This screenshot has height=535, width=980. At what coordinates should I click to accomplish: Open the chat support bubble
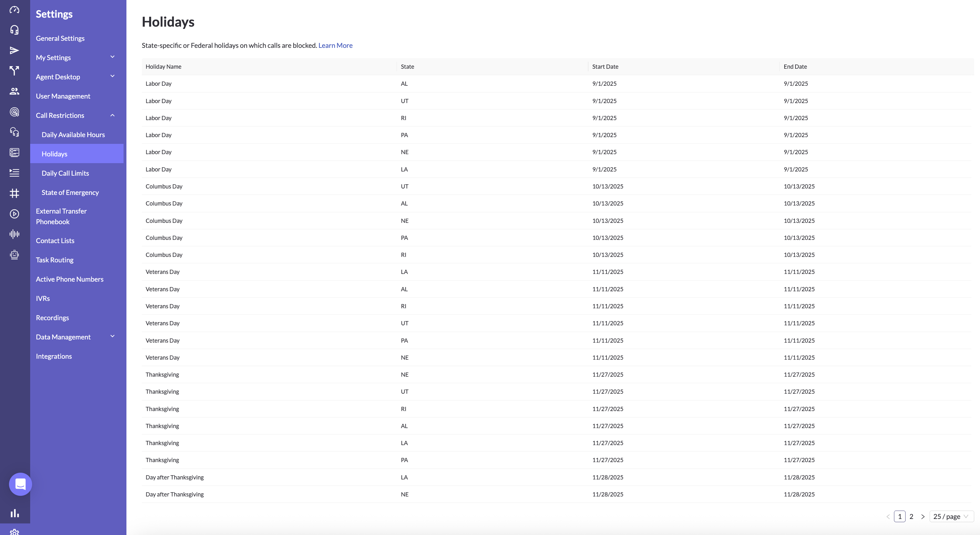(x=21, y=484)
